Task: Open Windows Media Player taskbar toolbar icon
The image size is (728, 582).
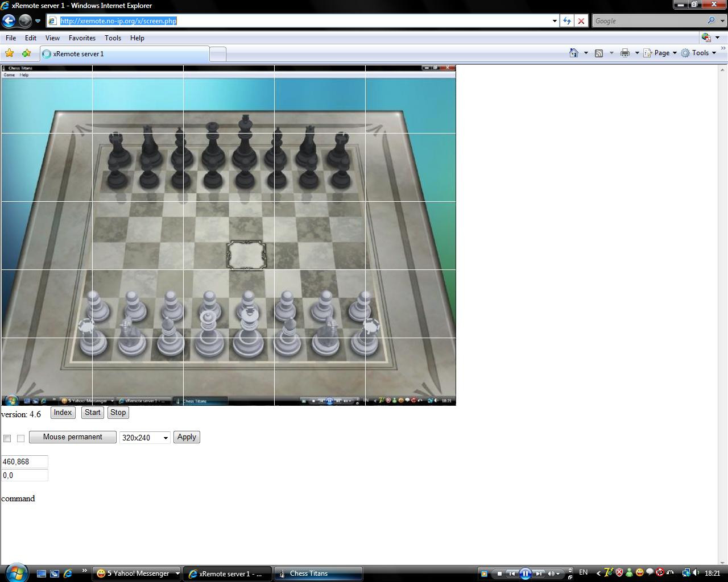Action: pyautogui.click(x=483, y=573)
